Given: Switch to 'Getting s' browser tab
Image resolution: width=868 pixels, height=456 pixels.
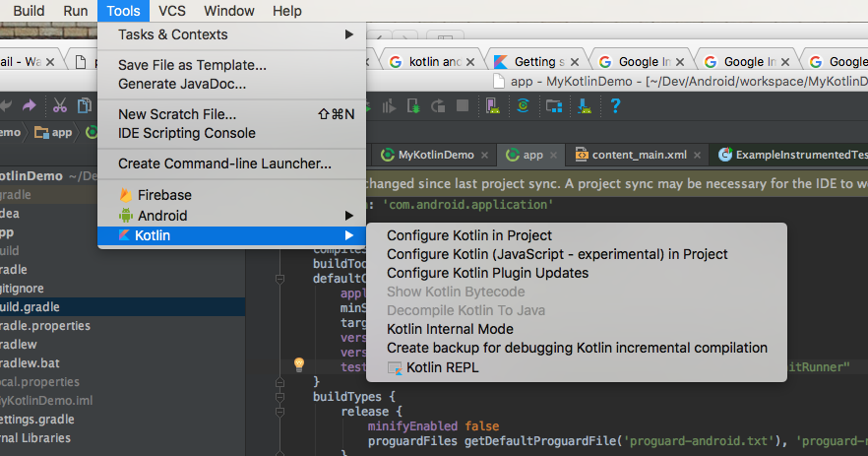Looking at the screenshot, I should (x=535, y=61).
